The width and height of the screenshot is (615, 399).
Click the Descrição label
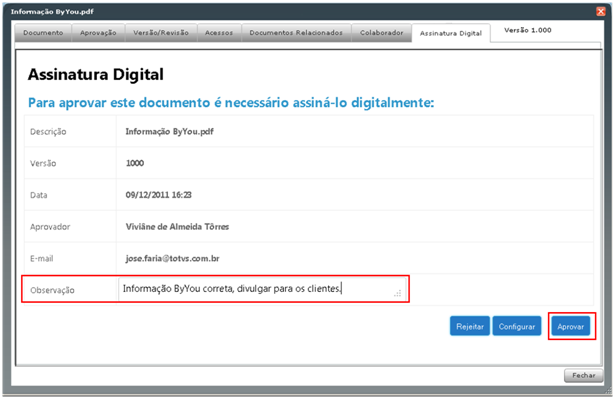coord(48,132)
